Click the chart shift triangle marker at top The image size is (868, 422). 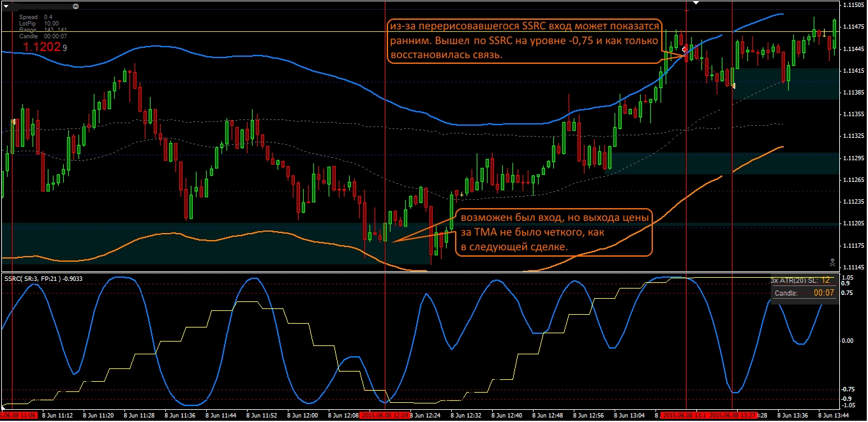click(x=697, y=3)
